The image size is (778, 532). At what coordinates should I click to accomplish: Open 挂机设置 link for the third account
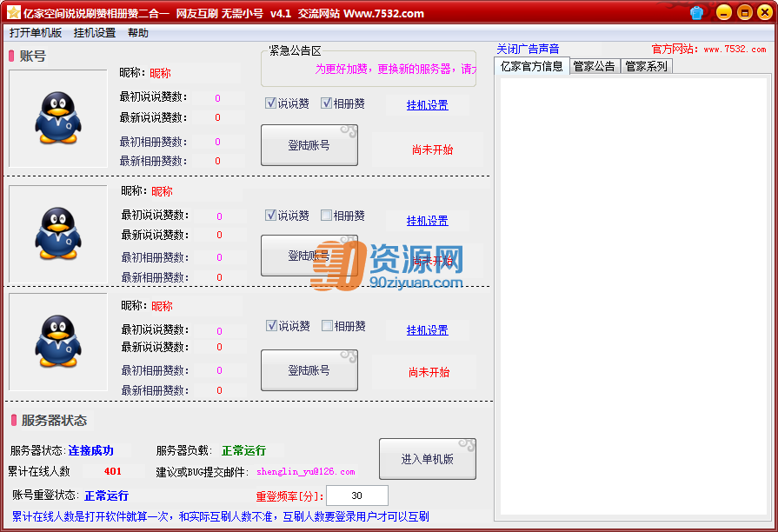427,330
